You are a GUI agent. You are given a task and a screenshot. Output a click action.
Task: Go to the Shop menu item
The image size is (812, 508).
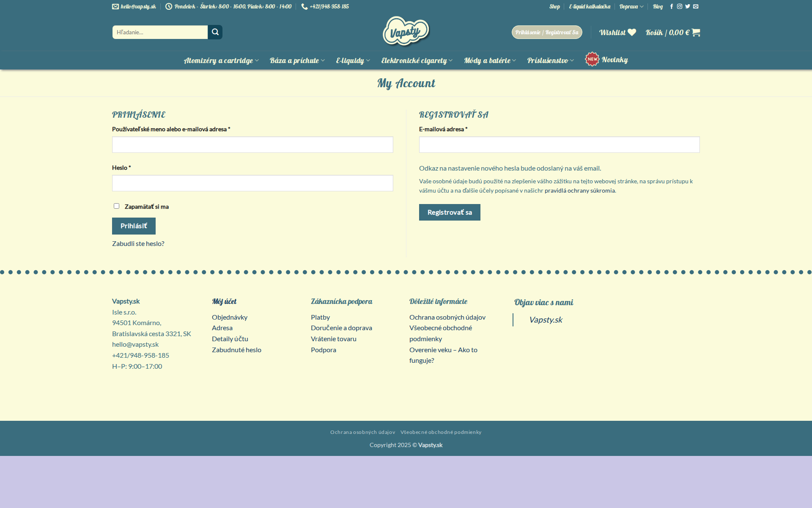click(x=554, y=6)
